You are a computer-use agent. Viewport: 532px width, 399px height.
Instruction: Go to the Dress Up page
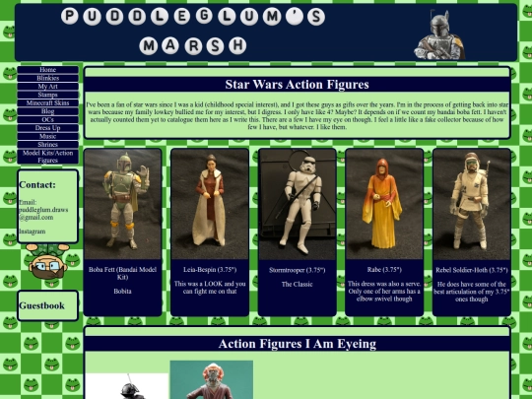click(x=48, y=128)
